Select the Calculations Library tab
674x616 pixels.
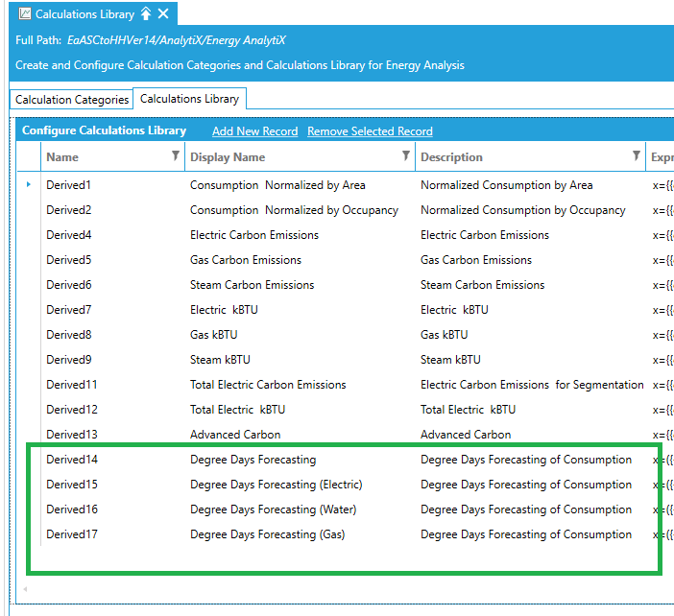[x=189, y=99]
